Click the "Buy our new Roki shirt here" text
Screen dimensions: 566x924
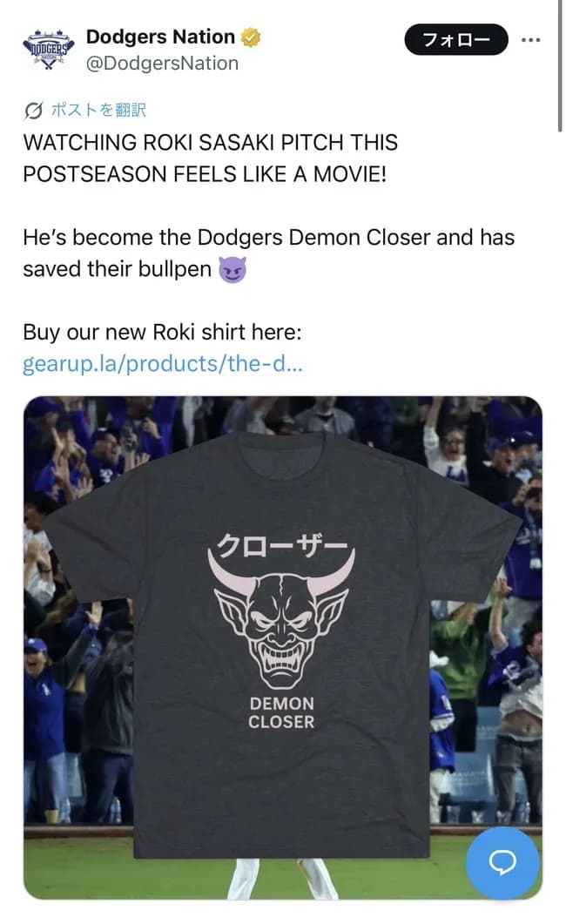(162, 333)
